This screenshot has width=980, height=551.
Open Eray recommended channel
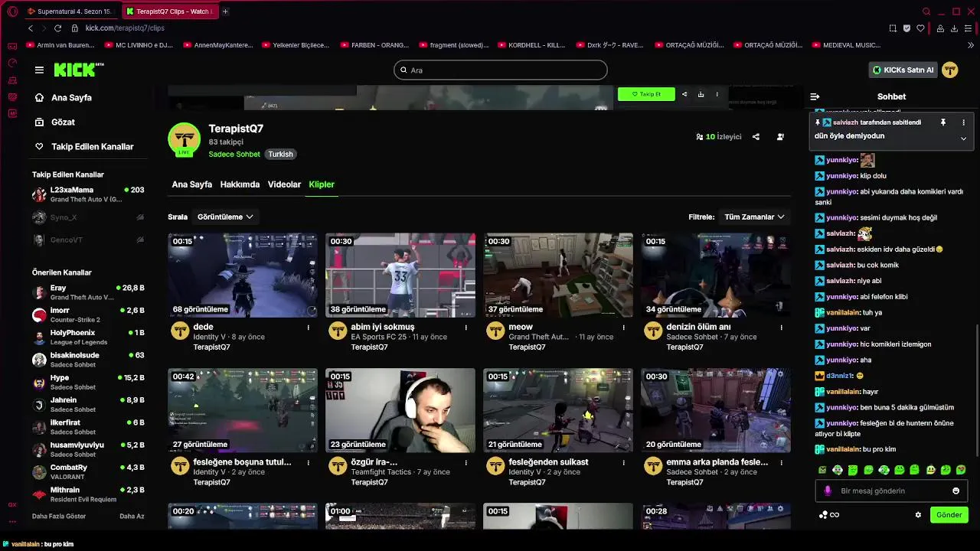(88, 292)
